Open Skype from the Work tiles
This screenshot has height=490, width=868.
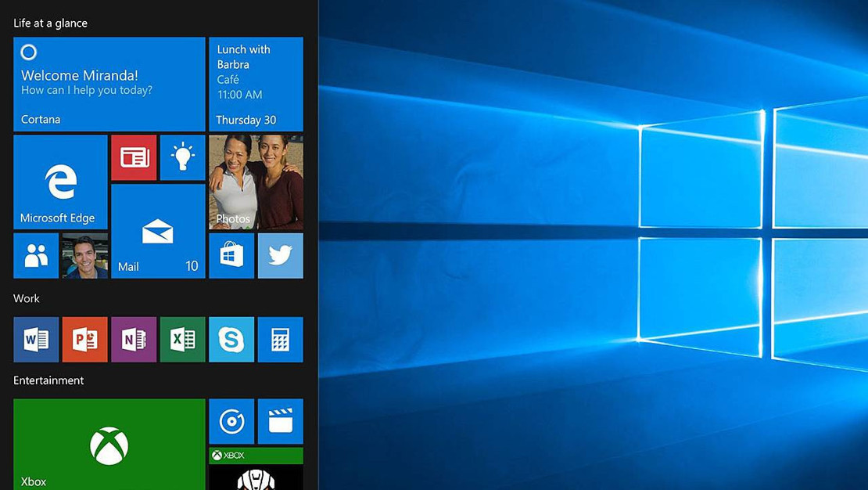coord(231,339)
